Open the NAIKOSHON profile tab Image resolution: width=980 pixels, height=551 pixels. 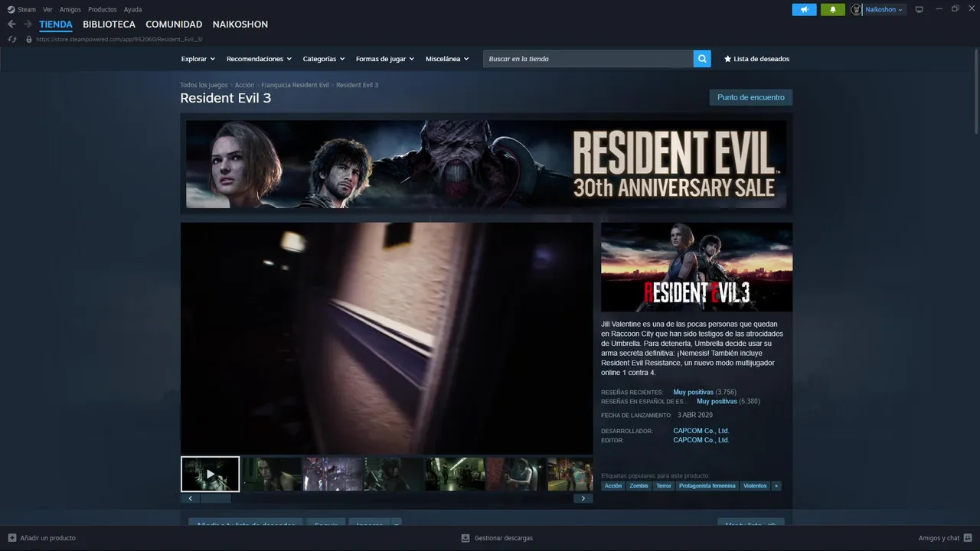[240, 24]
